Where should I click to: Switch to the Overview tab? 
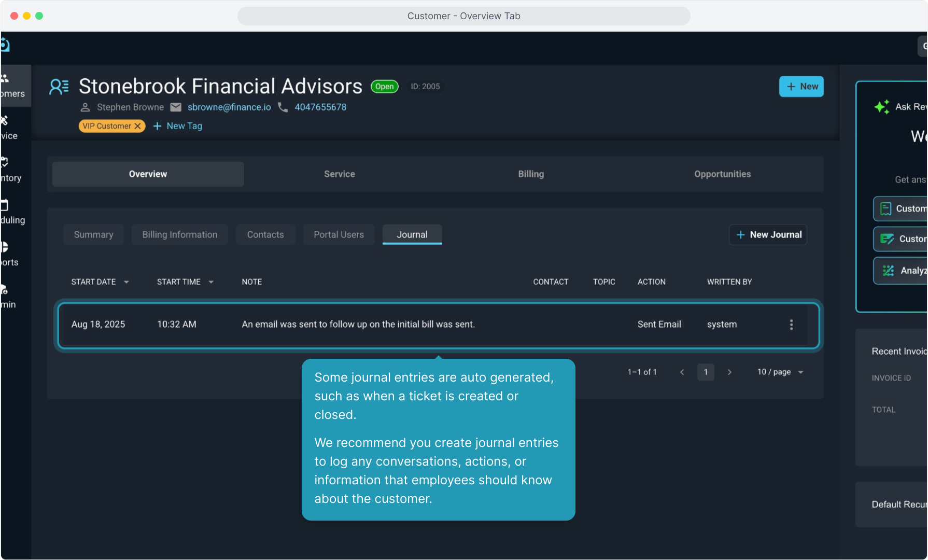pos(148,174)
